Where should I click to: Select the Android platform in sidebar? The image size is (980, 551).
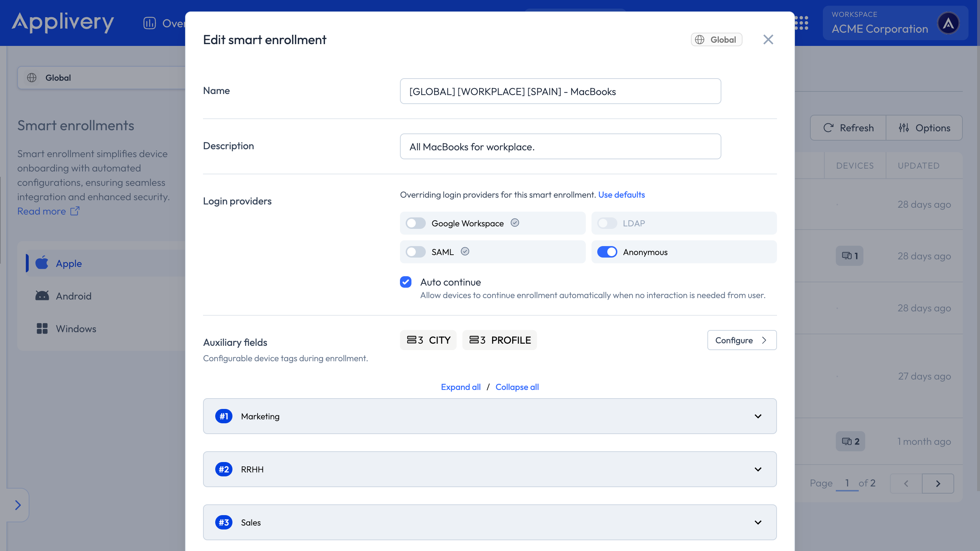pyautogui.click(x=74, y=296)
